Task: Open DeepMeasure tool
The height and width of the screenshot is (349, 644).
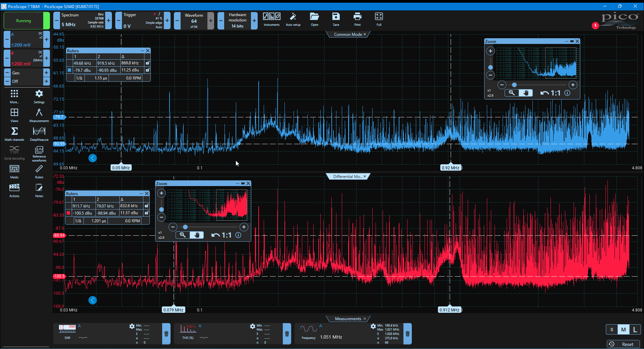Action: pyautogui.click(x=39, y=133)
